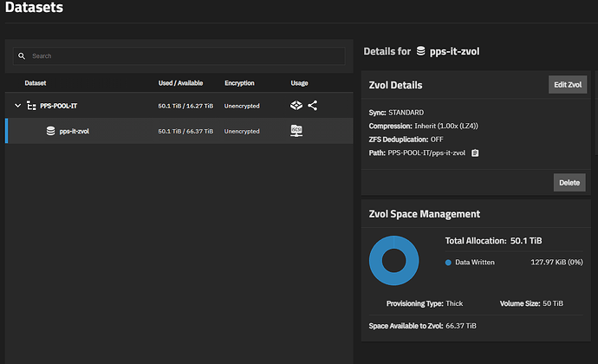598x364 pixels.
Task: Open the Edit Zvol dialog
Action: [568, 85]
